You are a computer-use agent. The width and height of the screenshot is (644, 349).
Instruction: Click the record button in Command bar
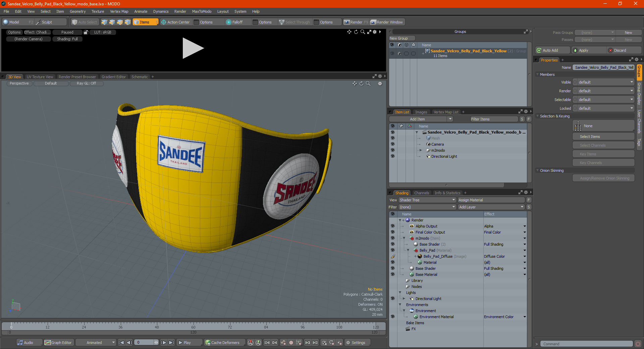[638, 344]
